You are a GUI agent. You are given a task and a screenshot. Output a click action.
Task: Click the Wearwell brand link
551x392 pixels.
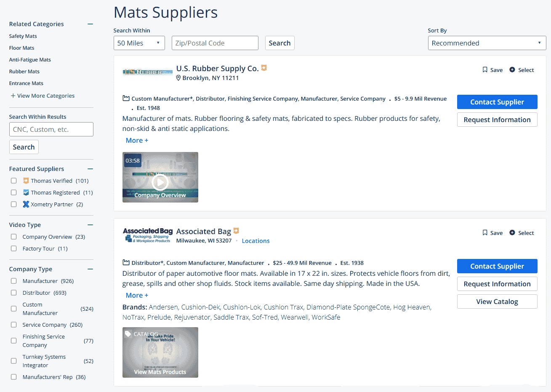(295, 317)
